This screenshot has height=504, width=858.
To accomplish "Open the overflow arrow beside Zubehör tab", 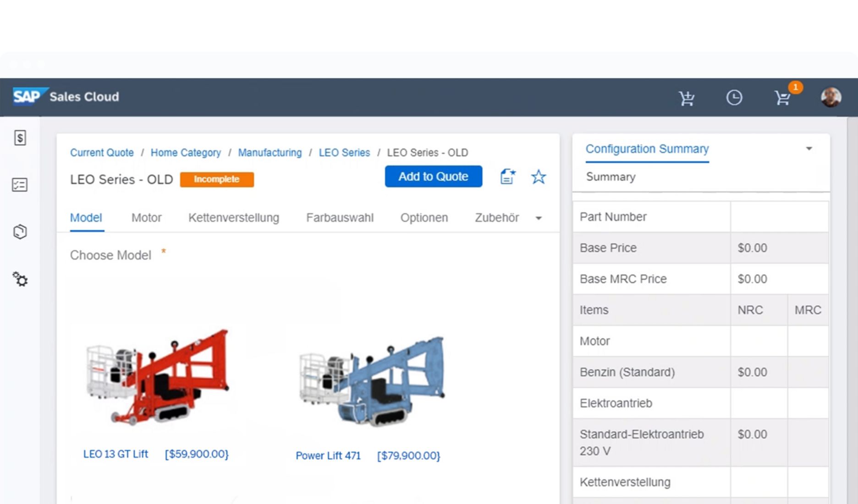I will [539, 219].
